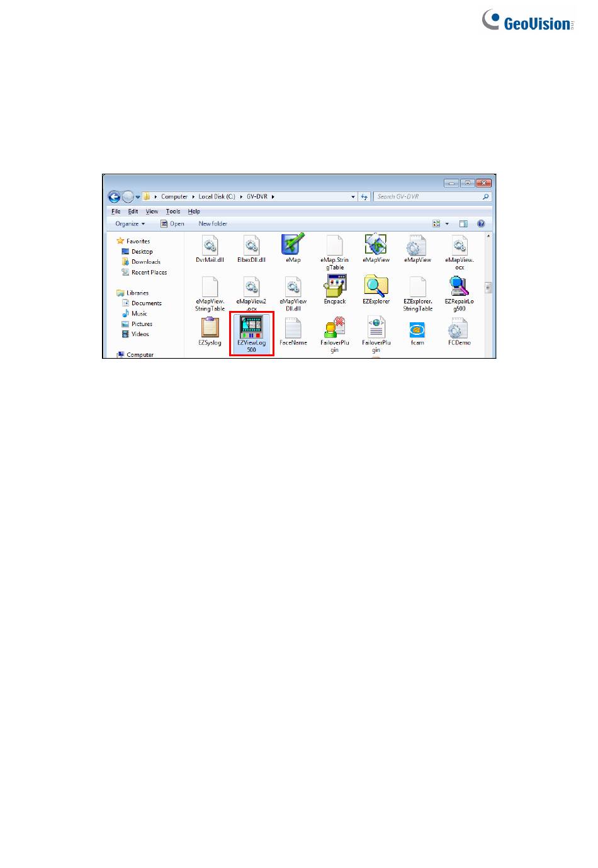Image resolution: width=598 pixels, height=868 pixels.
Task: Go back with the Back arrow button
Action: click(114, 196)
